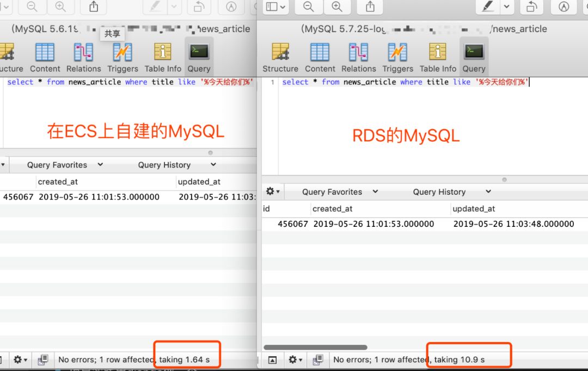This screenshot has height=371, width=588.
Task: Zoom in in left Preview window
Action: [x=60, y=7]
